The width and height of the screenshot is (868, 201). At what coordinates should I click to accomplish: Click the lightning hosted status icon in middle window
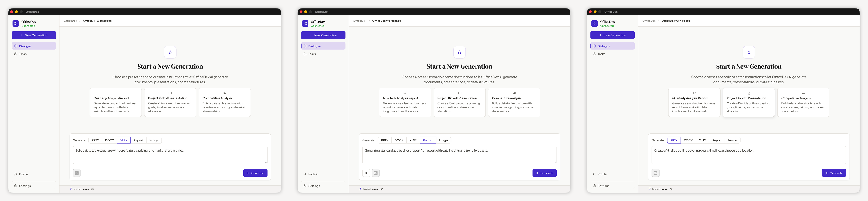tap(360, 189)
